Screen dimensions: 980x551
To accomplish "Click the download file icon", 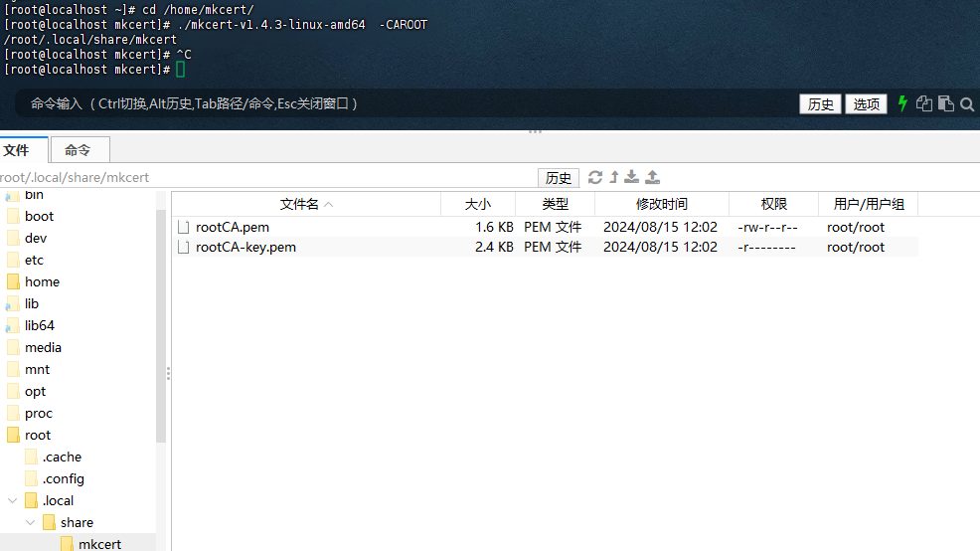I will click(x=631, y=177).
